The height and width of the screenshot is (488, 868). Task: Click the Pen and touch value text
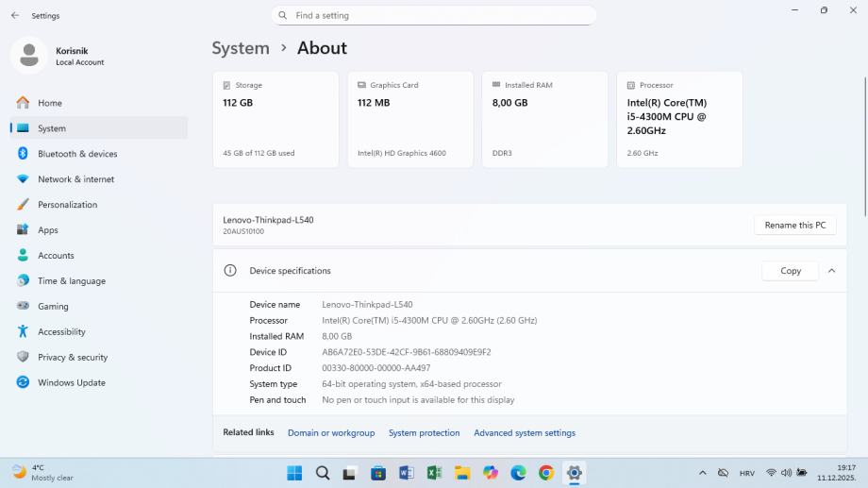[418, 400]
